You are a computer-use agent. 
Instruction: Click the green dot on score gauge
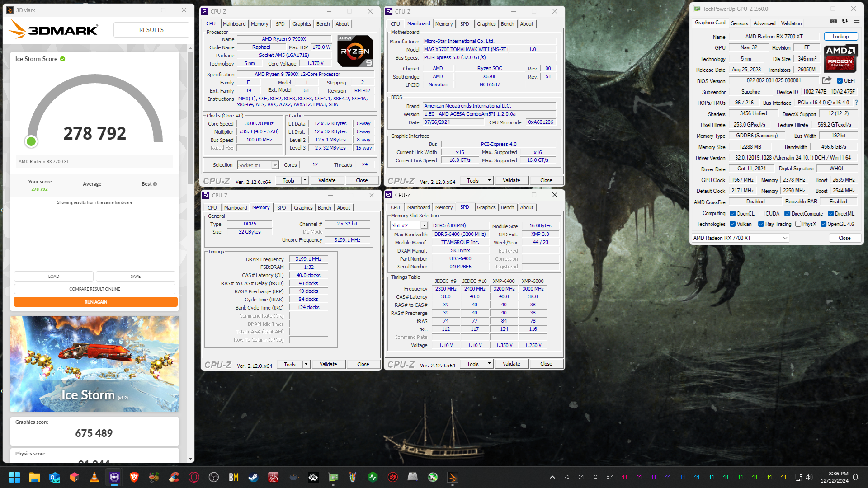pyautogui.click(x=31, y=142)
